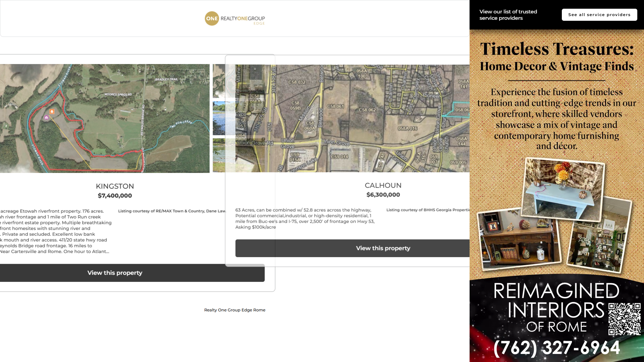Click 'Timeless Treasures' ad headline

tap(556, 49)
